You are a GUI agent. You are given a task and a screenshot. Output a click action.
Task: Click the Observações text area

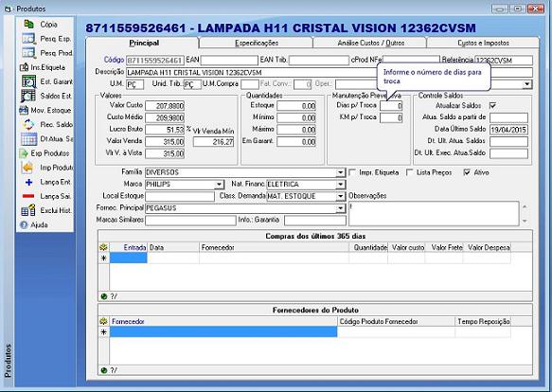point(434,213)
